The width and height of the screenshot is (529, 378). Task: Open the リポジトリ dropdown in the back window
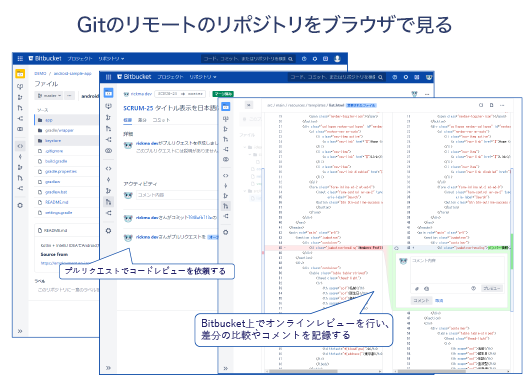click(111, 59)
